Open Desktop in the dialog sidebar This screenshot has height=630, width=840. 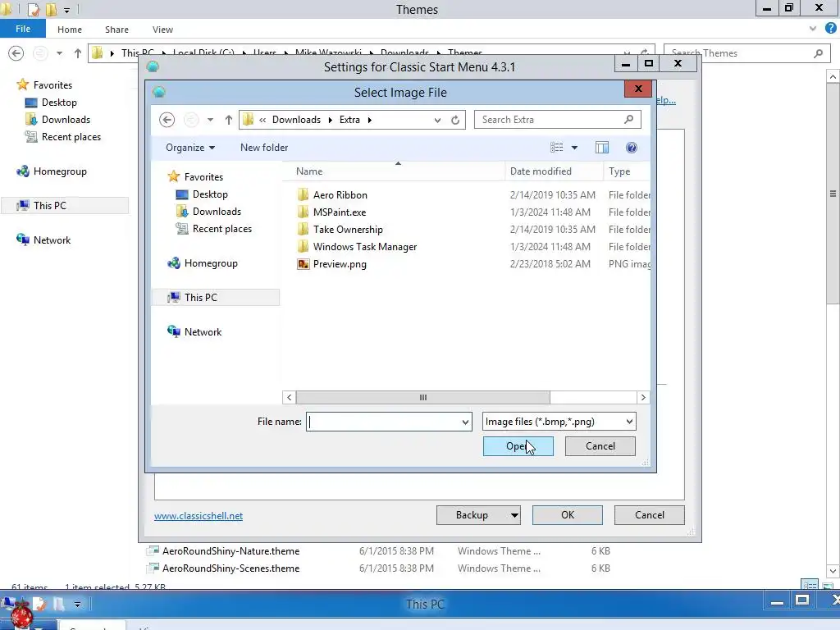[210, 194]
